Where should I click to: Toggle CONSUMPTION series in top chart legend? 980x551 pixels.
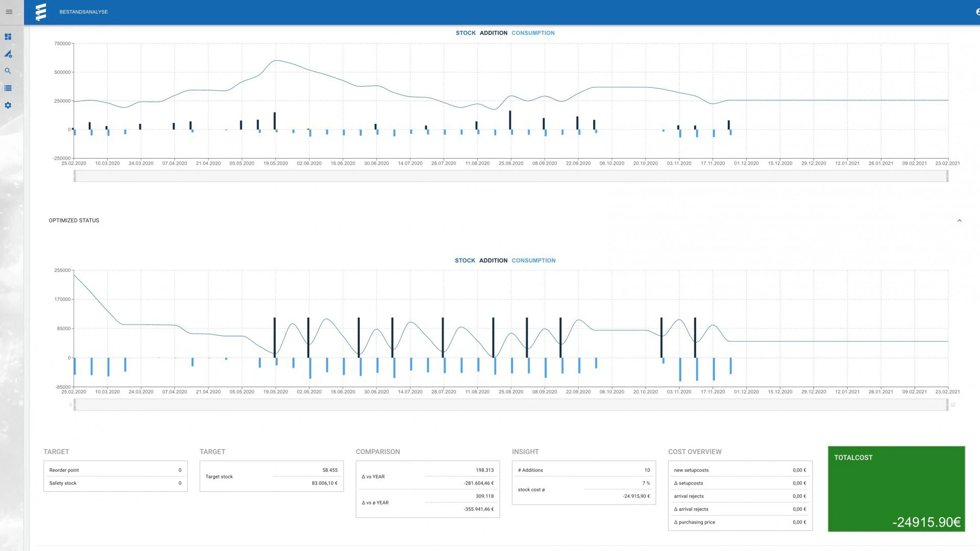pos(533,33)
